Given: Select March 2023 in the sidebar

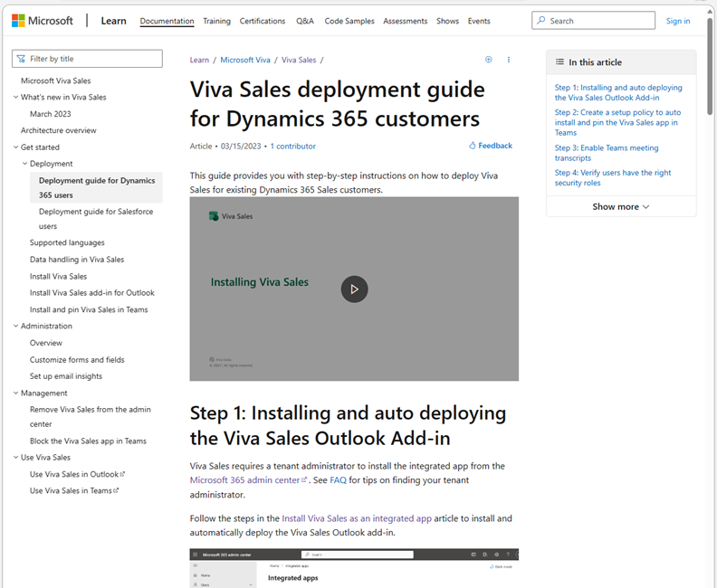Looking at the screenshot, I should pos(51,114).
